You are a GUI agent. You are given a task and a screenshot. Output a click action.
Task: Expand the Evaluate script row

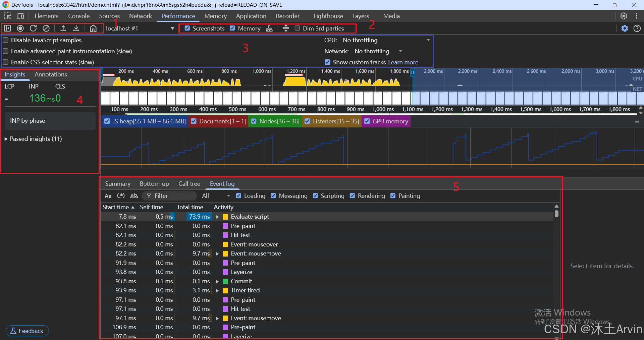217,217
